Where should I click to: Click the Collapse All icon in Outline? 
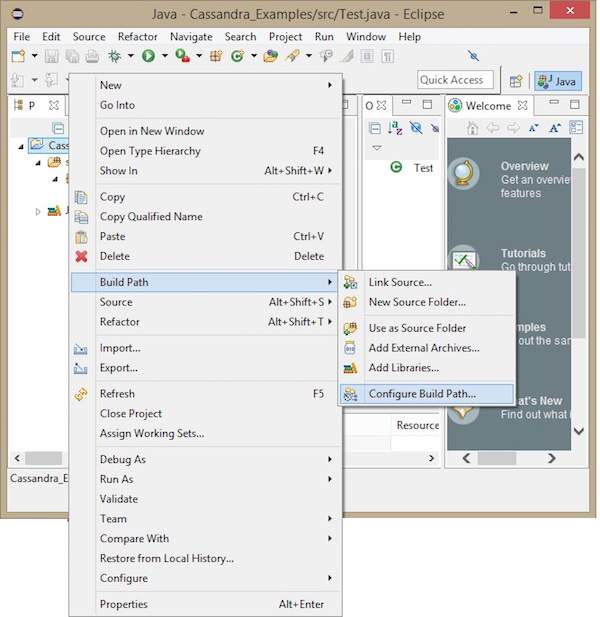coord(375,128)
